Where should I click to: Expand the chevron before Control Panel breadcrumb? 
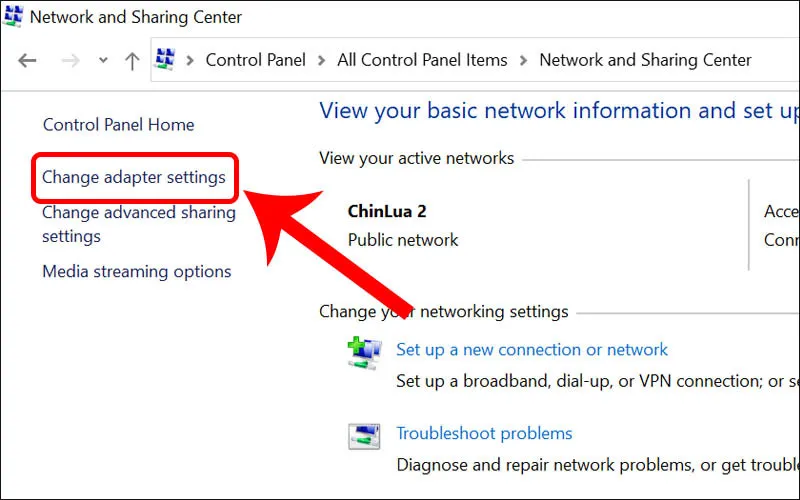pyautogui.click(x=190, y=60)
